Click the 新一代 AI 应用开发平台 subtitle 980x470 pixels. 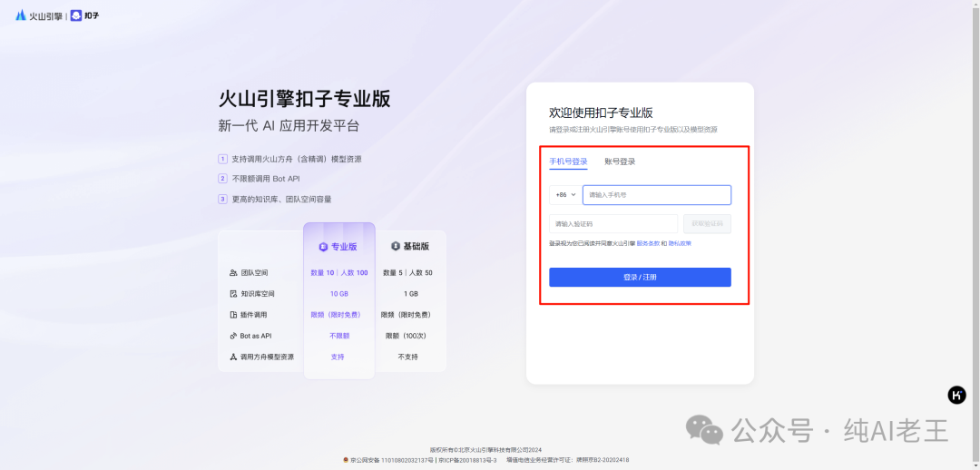click(289, 125)
